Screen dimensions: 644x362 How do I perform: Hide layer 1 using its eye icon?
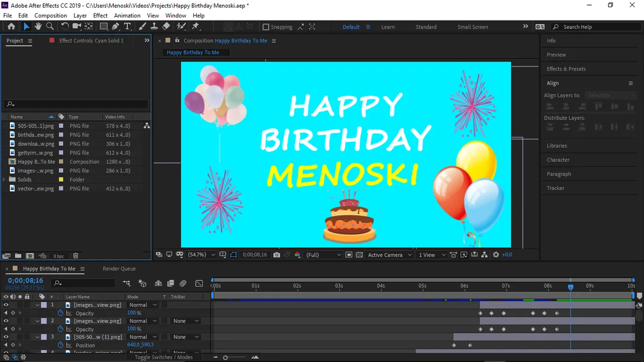tap(6, 305)
